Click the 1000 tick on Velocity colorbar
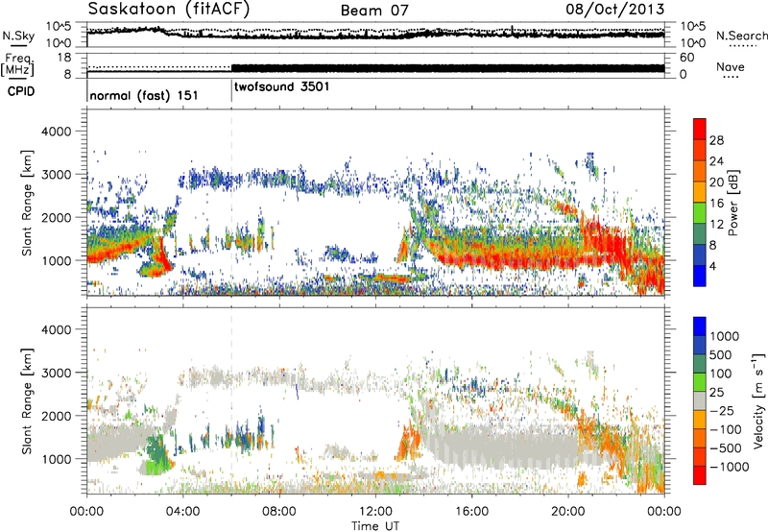 (x=725, y=336)
